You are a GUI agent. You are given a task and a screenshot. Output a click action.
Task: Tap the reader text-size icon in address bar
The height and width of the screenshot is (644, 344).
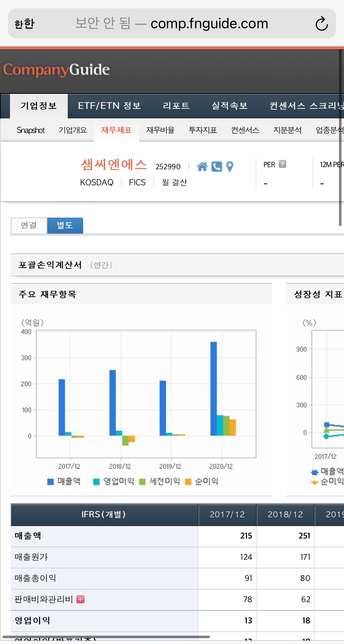tap(24, 24)
